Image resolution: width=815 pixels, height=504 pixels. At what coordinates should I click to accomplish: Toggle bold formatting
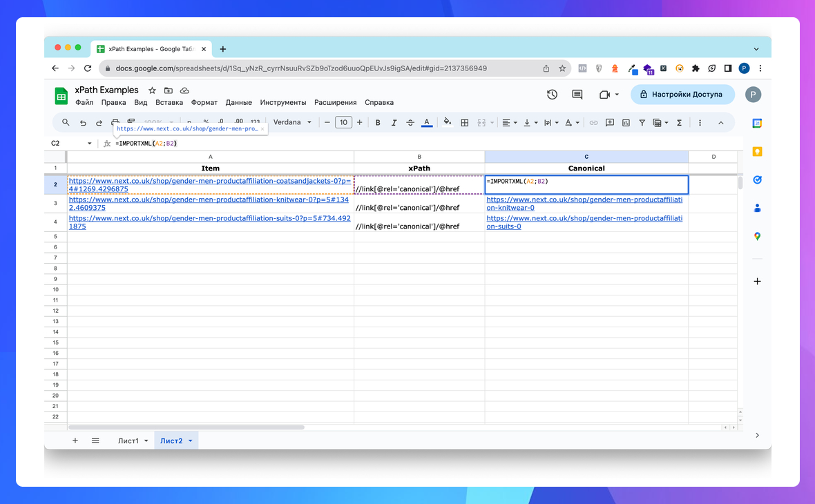[x=378, y=123]
